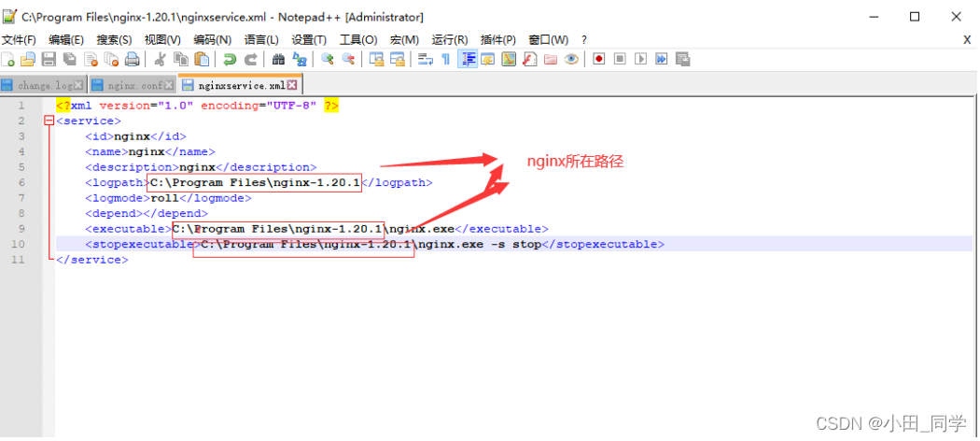Viewport: 980px width, 441px height.
Task: Select the nginxservice.xml tab
Action: [x=241, y=85]
